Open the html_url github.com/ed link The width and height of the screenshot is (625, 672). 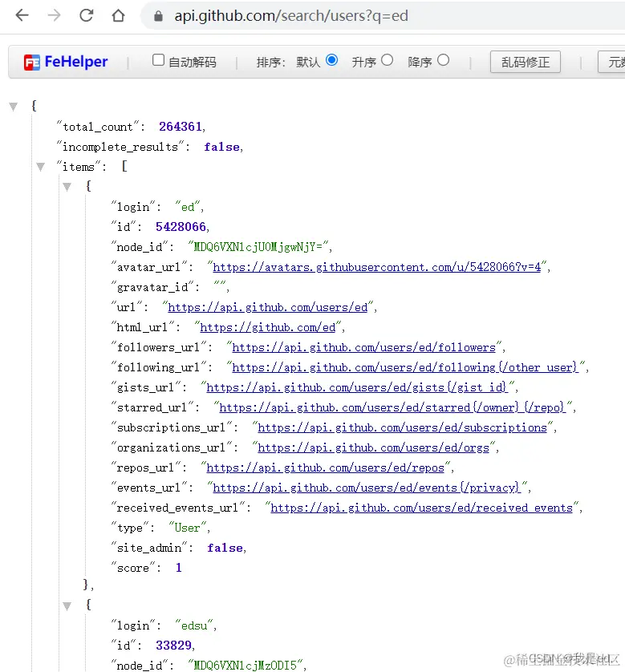(x=267, y=327)
